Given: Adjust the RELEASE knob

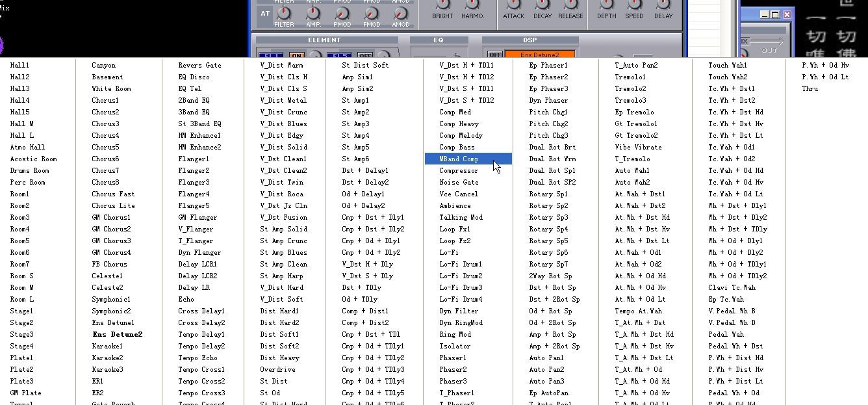Looking at the screenshot, I should (570, 4).
